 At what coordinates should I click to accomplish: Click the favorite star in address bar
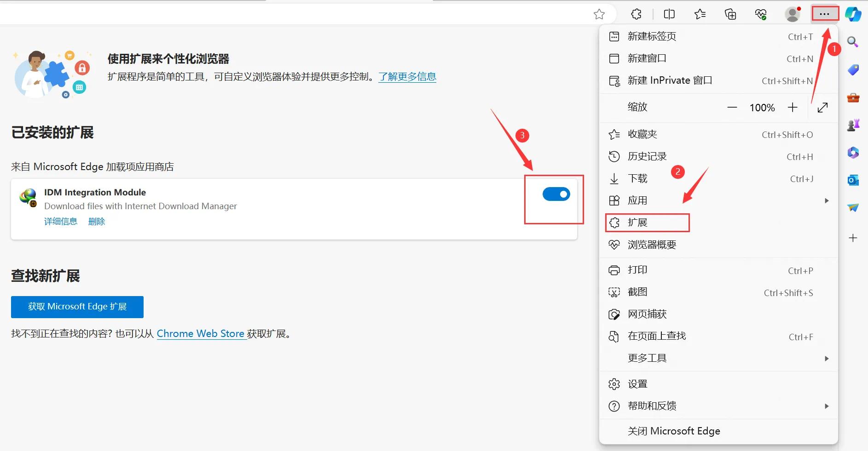click(x=599, y=14)
